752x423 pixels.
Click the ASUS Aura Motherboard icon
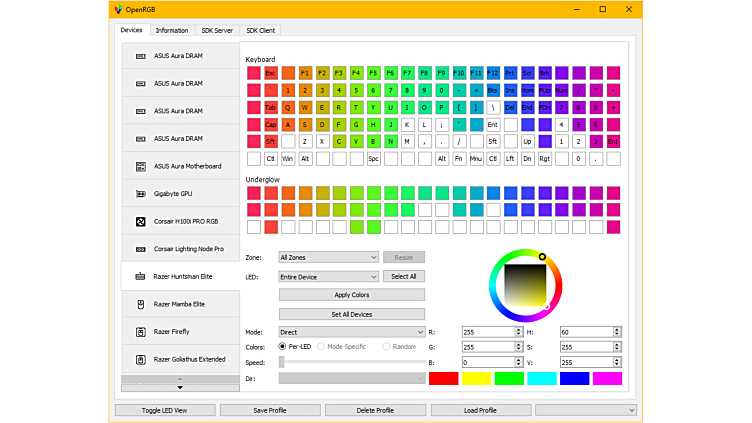141,166
